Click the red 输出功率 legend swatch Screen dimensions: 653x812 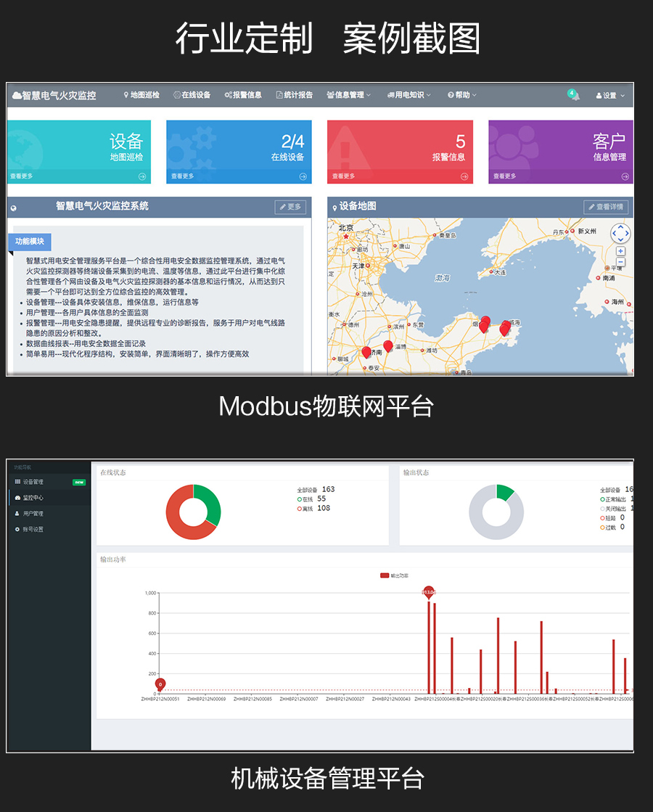coord(385,575)
